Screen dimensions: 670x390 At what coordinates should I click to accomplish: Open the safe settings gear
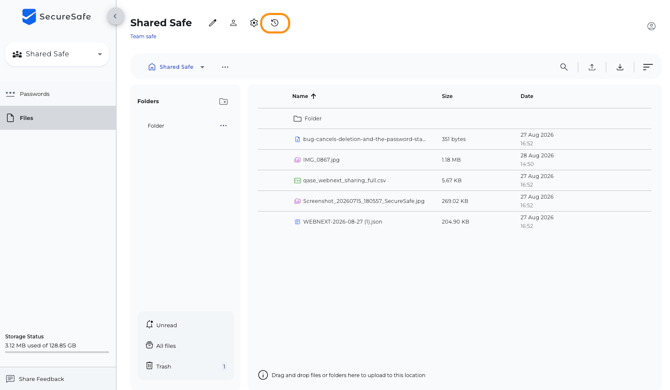coord(254,23)
